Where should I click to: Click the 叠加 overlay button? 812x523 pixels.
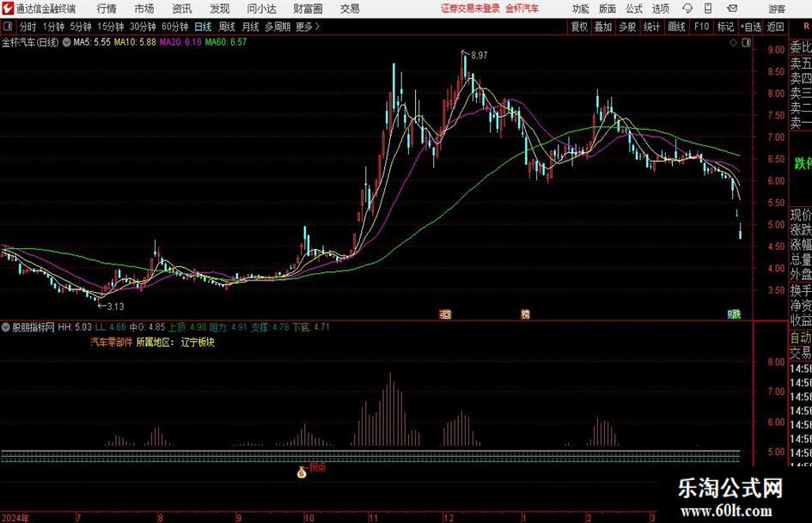pyautogui.click(x=603, y=27)
